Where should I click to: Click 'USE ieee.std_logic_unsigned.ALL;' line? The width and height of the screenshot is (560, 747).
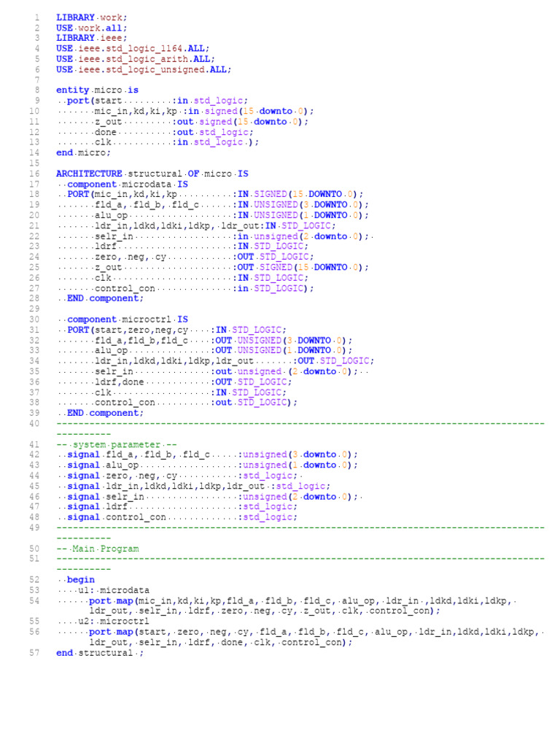[x=144, y=69]
